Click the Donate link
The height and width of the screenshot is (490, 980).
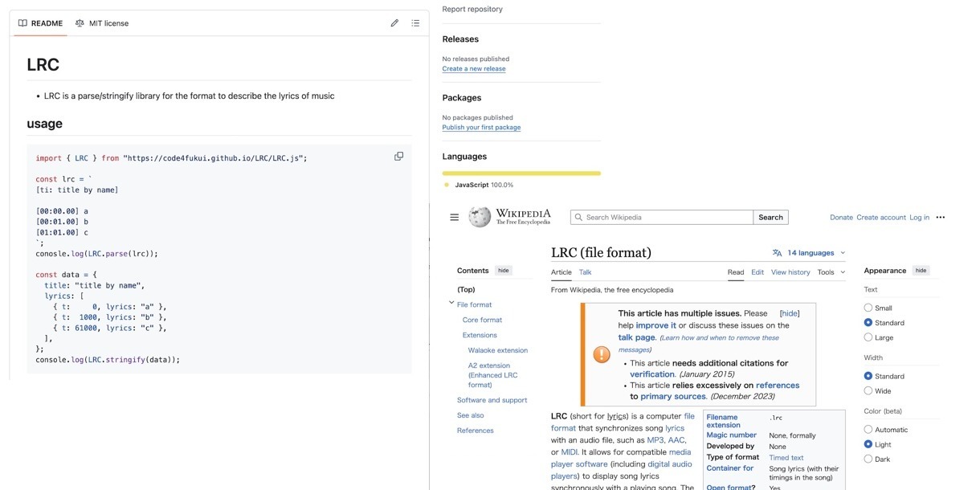point(841,217)
